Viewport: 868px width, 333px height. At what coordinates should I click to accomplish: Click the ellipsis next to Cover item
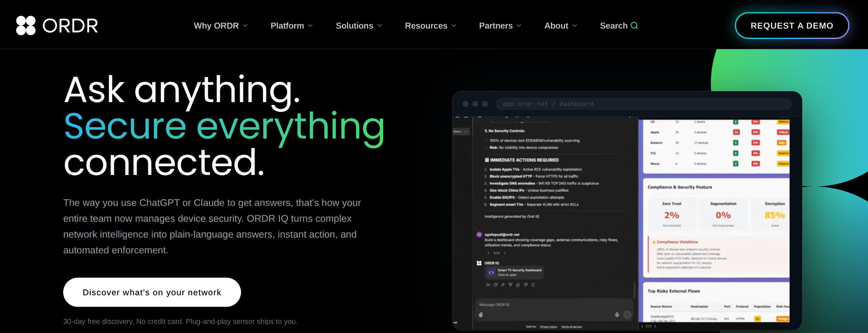[466, 132]
